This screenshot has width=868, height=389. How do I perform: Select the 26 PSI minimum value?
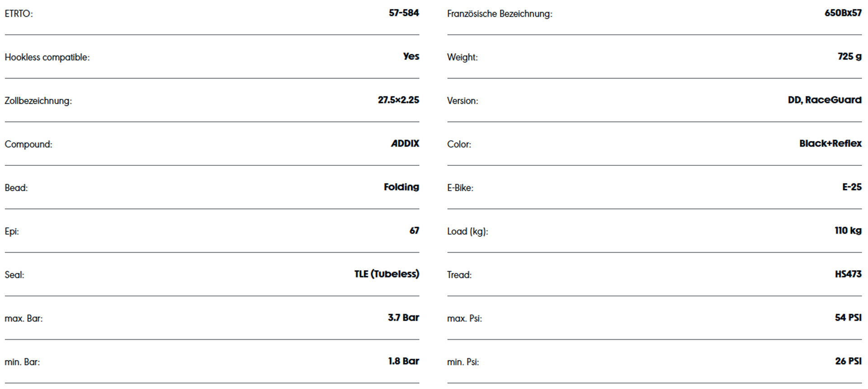[848, 361]
